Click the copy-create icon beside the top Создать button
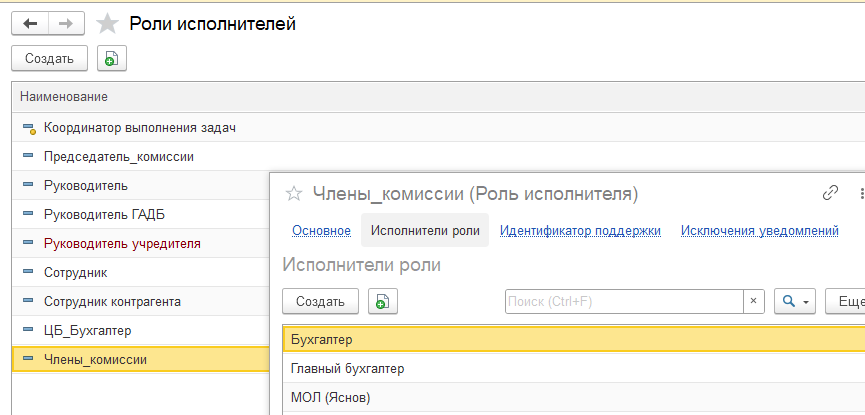Image resolution: width=865 pixels, height=415 pixels. (x=112, y=58)
